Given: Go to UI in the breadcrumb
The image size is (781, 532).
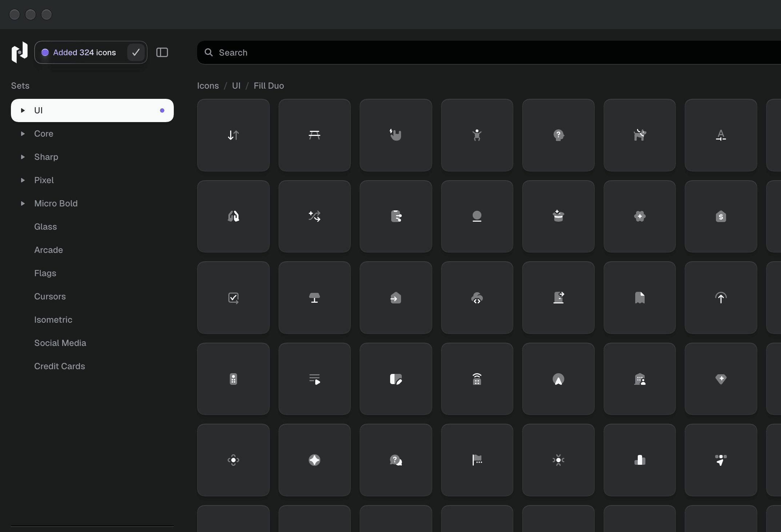Looking at the screenshot, I should tap(236, 86).
